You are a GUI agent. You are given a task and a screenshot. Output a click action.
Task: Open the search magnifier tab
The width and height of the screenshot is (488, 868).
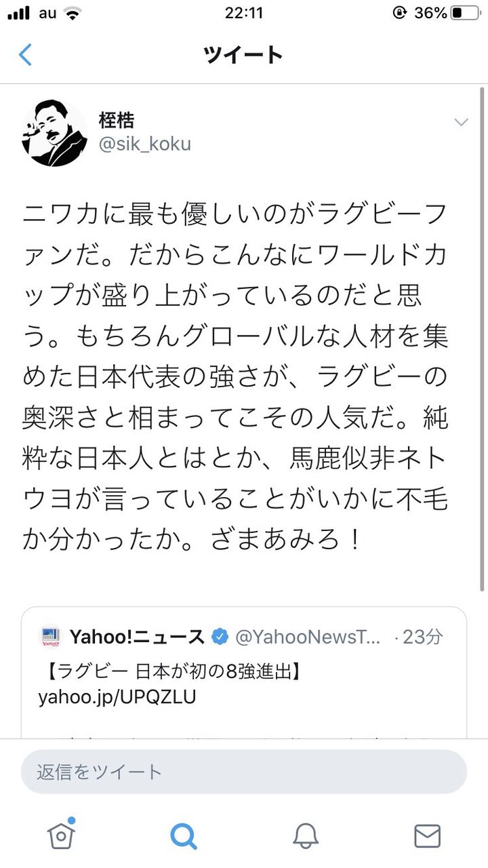tap(183, 835)
